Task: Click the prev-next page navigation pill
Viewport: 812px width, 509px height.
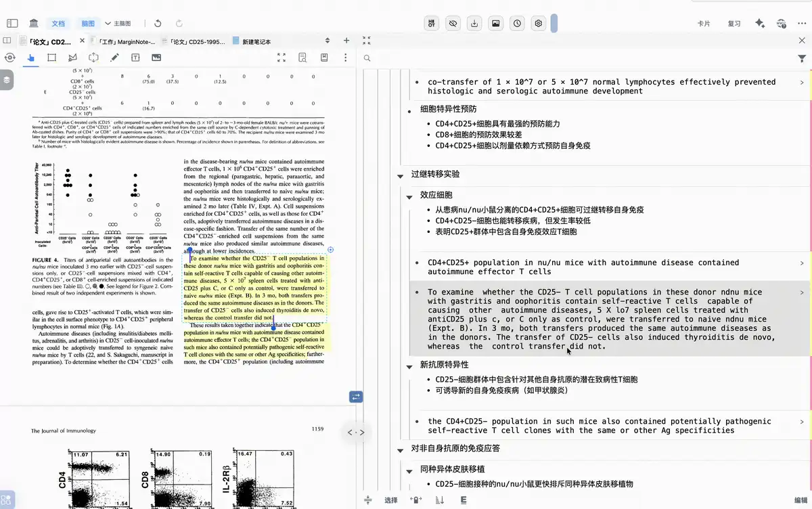Action: pos(356,432)
